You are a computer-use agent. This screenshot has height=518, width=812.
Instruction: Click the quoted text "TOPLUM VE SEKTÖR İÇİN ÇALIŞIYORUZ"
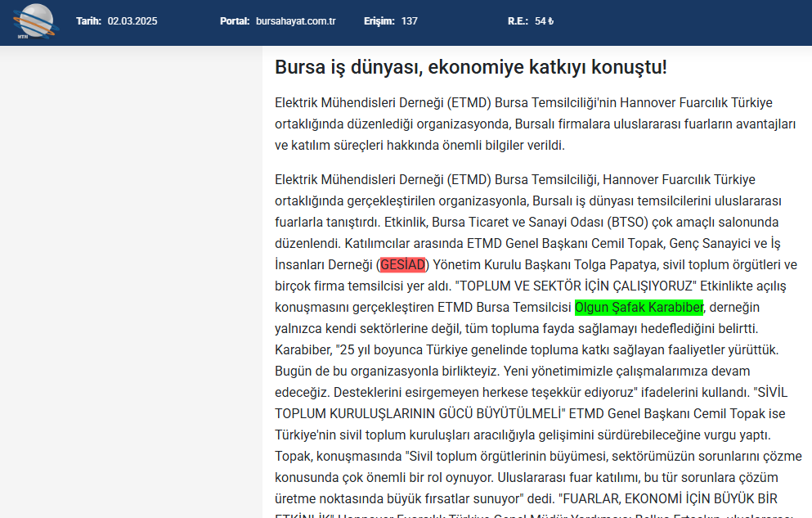tap(576, 286)
